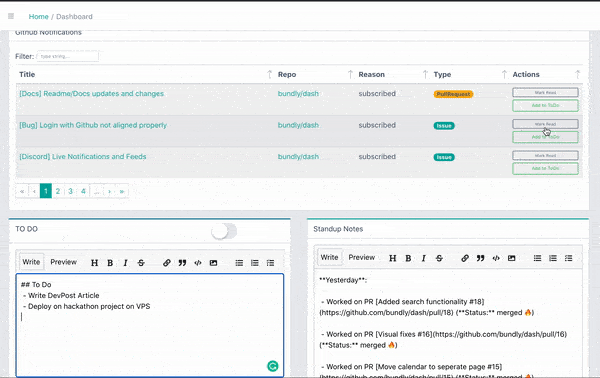Insert quote in Standup Notes editor

480,258
